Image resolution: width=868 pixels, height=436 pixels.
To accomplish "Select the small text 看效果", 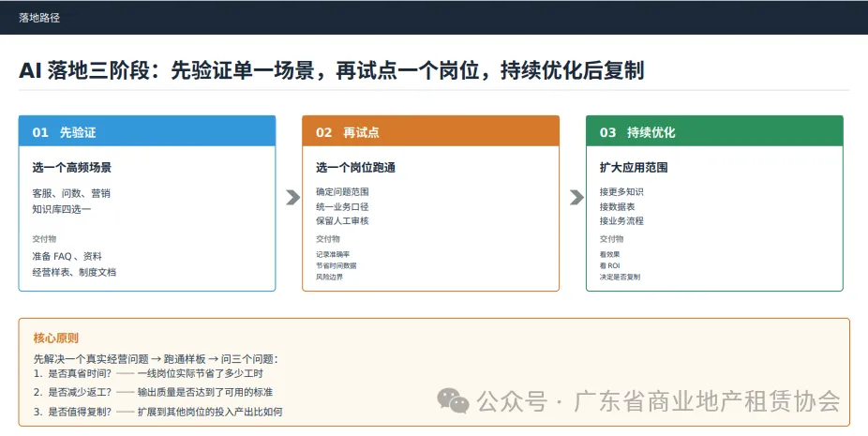I will 609,254.
